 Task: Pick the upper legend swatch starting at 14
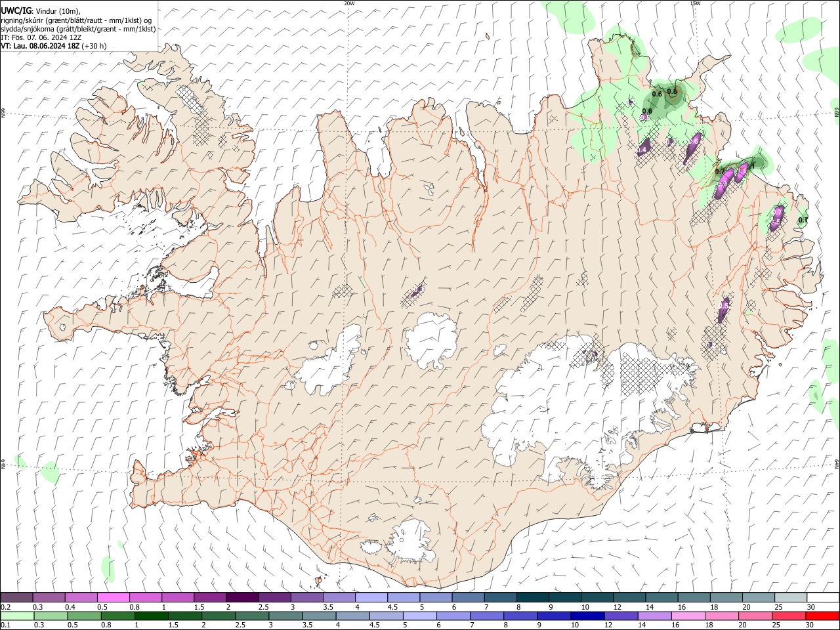(661, 598)
